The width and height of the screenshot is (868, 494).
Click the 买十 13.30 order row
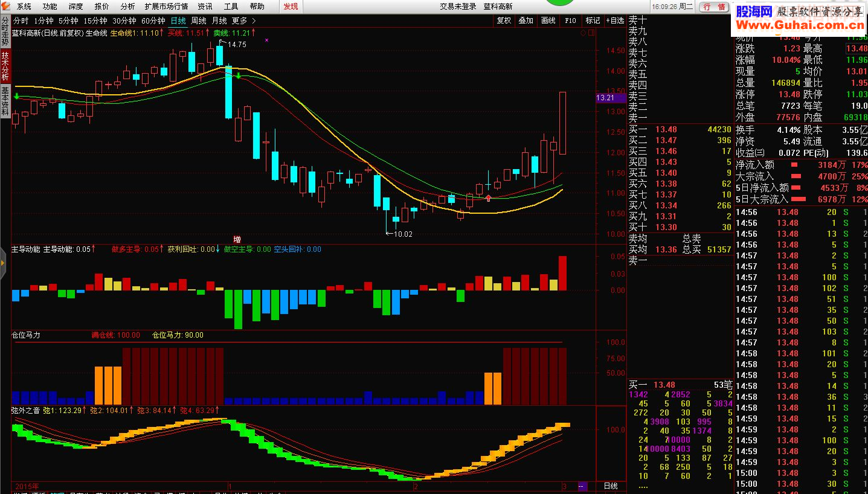(x=680, y=227)
